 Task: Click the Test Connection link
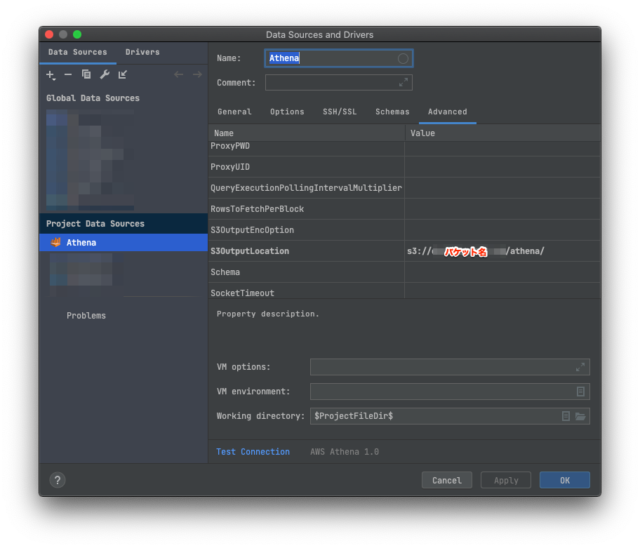click(253, 452)
